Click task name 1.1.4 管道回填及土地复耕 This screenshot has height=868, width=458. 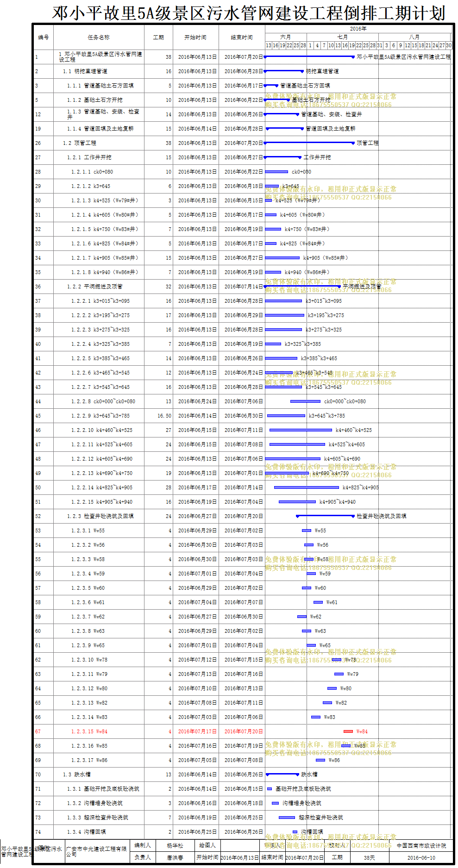(100, 129)
